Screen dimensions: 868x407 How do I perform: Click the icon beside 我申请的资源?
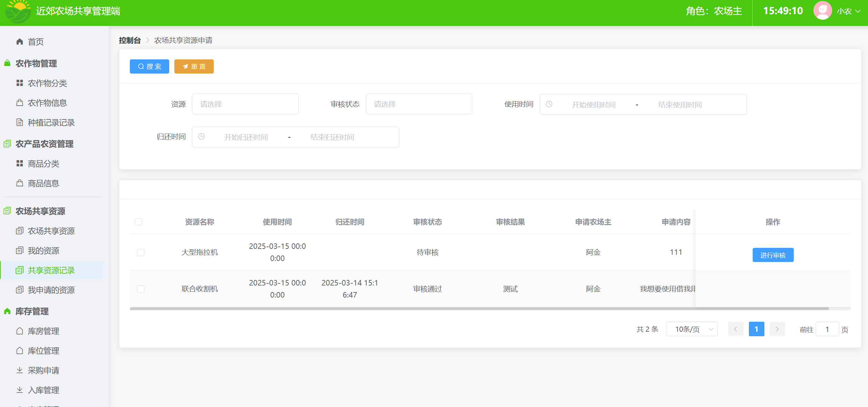click(20, 290)
